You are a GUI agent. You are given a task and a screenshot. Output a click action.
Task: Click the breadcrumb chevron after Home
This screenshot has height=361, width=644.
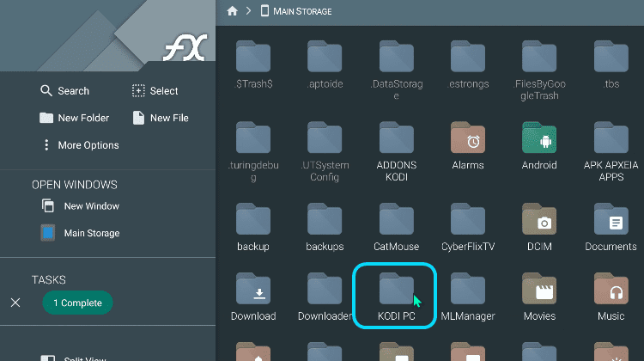(x=248, y=11)
